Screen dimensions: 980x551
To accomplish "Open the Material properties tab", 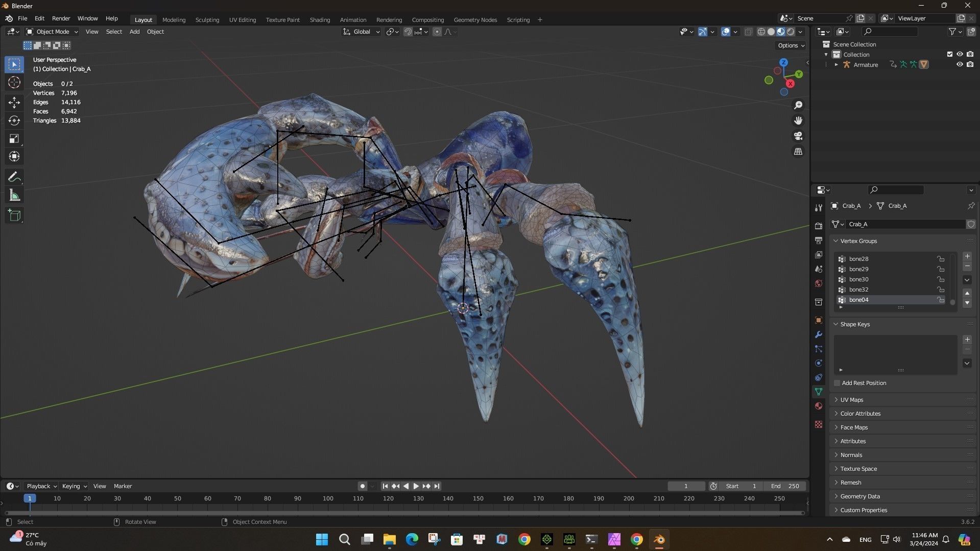I will (x=819, y=406).
